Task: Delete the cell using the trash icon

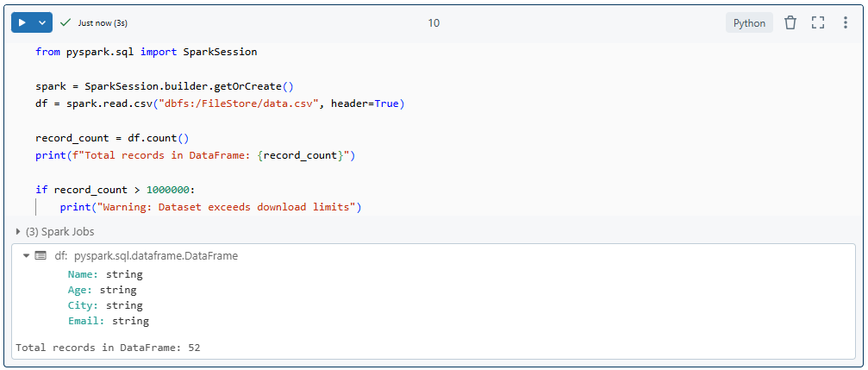Action: click(x=790, y=23)
